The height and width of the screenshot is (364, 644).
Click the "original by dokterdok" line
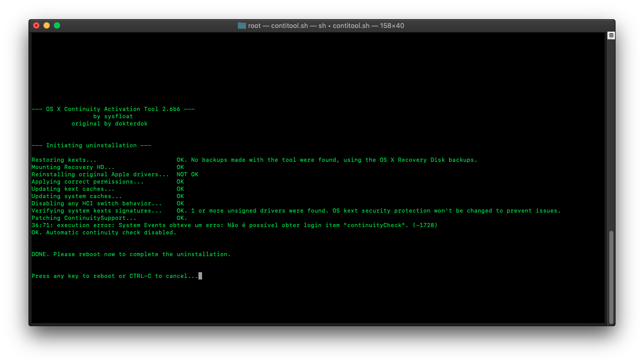(109, 123)
